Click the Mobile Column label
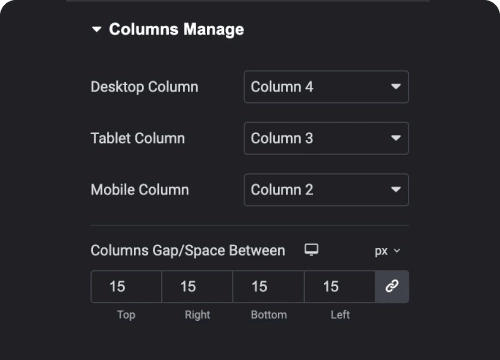Viewport: 500px width, 360px height. 140,190
